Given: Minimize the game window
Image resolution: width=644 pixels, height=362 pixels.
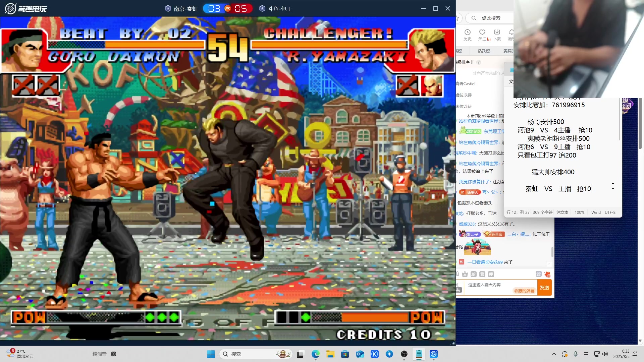Looking at the screenshot, I should pos(424,8).
